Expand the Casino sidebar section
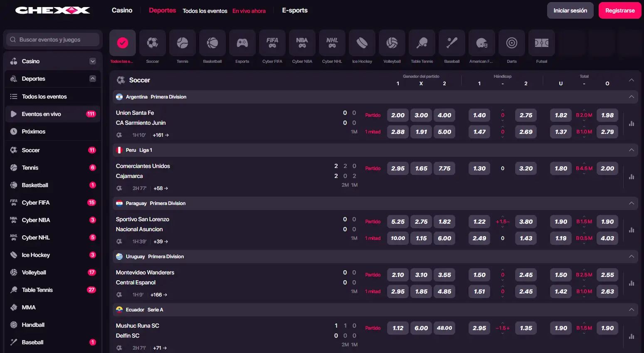Image resolution: width=644 pixels, height=353 pixels. point(93,61)
